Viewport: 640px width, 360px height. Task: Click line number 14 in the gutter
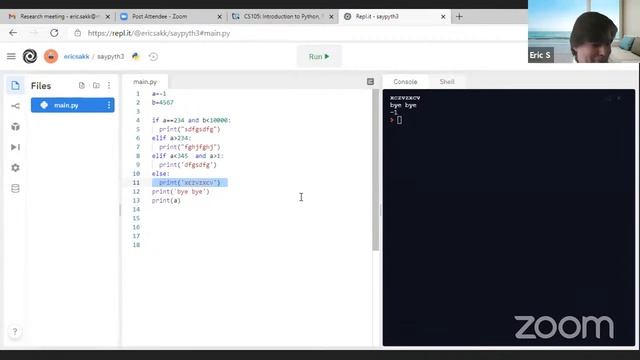coord(136,209)
